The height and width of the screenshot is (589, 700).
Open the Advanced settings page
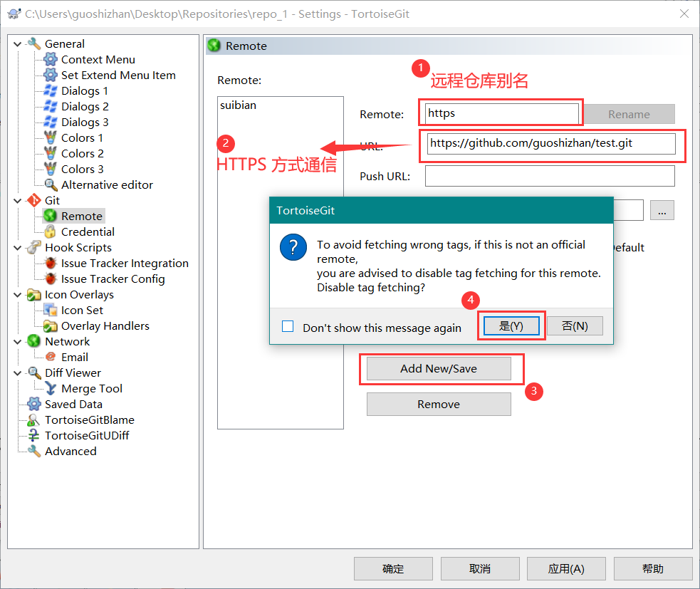click(70, 451)
